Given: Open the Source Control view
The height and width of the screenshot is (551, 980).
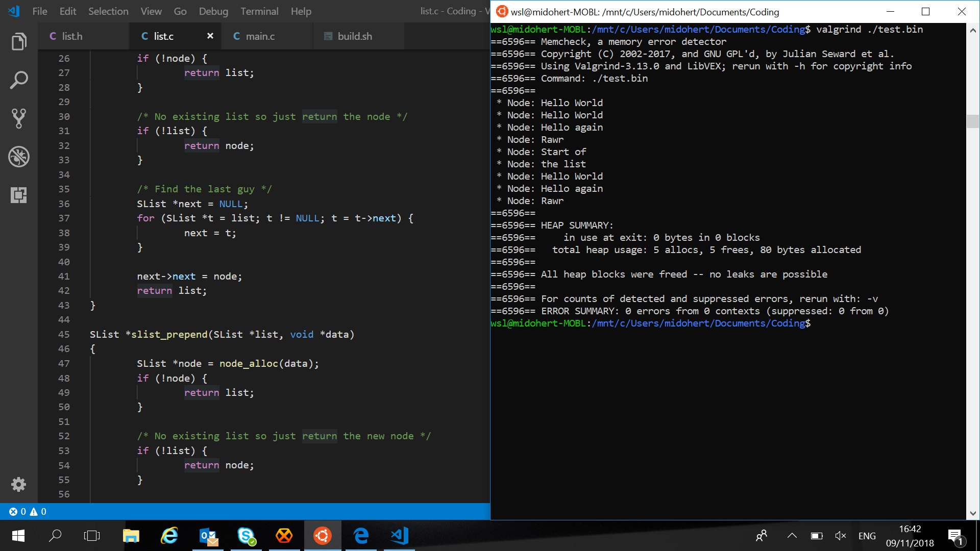Looking at the screenshot, I should pos(19,118).
